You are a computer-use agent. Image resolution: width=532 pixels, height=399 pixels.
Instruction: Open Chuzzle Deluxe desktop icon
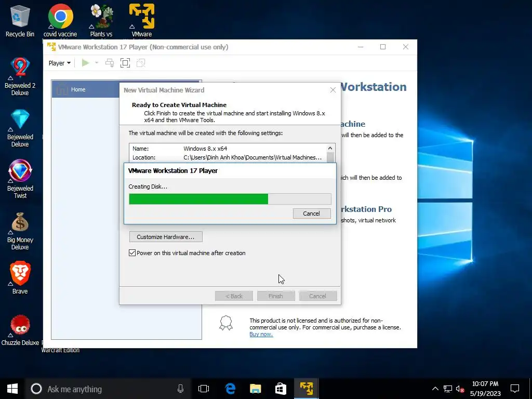(20, 330)
